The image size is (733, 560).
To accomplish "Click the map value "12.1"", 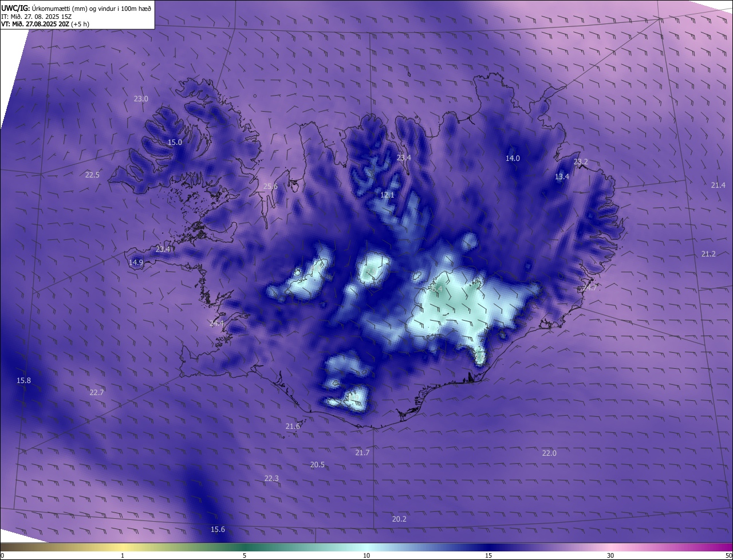I will [x=387, y=195].
